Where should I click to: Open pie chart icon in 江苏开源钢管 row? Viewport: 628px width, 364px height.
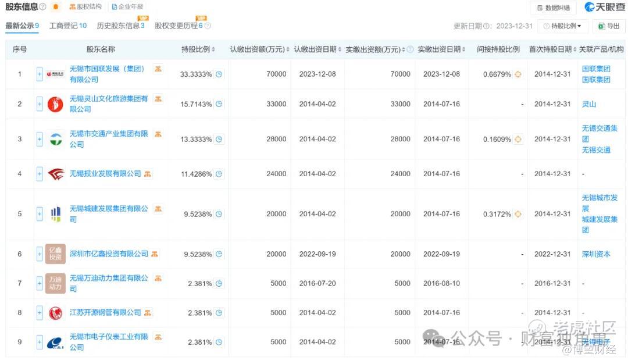click(219, 313)
